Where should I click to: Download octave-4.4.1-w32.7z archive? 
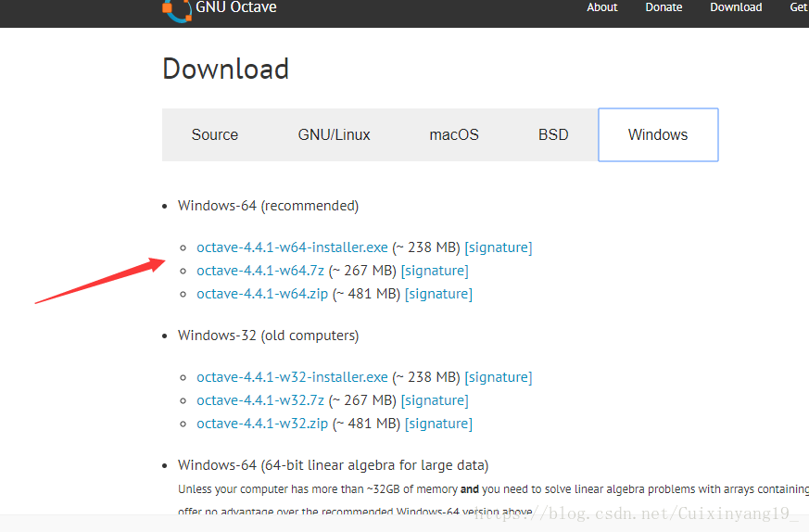point(260,399)
